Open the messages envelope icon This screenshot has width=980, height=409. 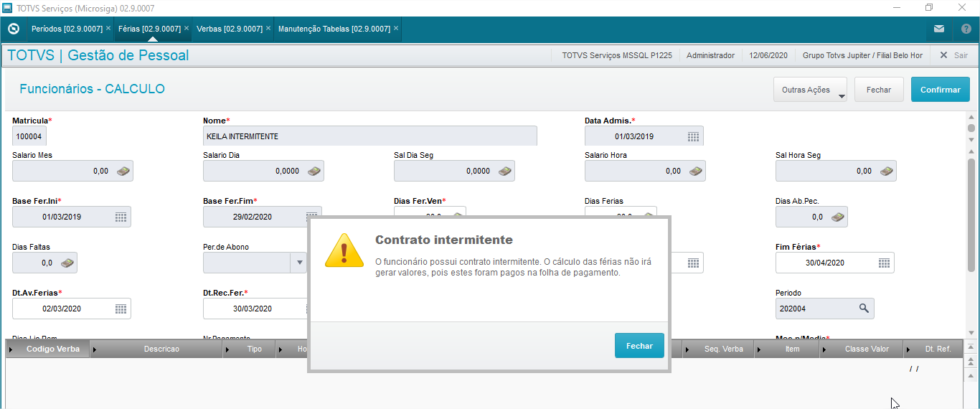coord(939,29)
